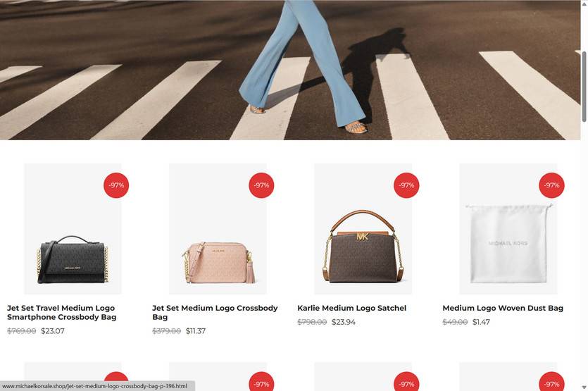Click the page vertical scrollbar thumb

coord(584,87)
